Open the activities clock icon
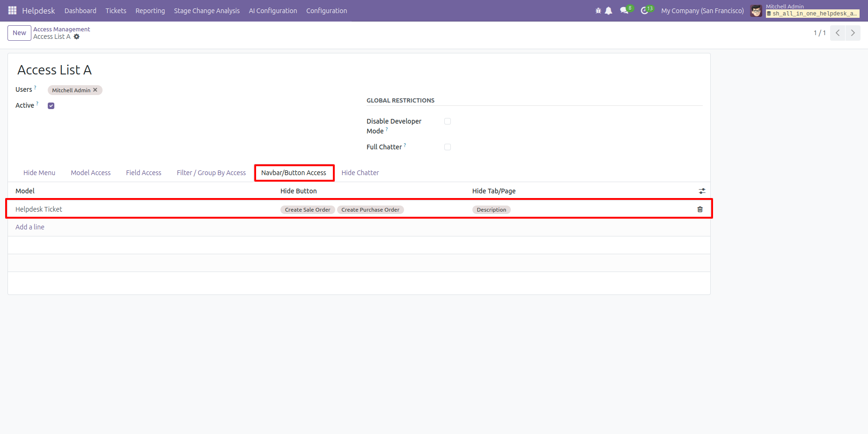868x434 pixels. tap(645, 10)
